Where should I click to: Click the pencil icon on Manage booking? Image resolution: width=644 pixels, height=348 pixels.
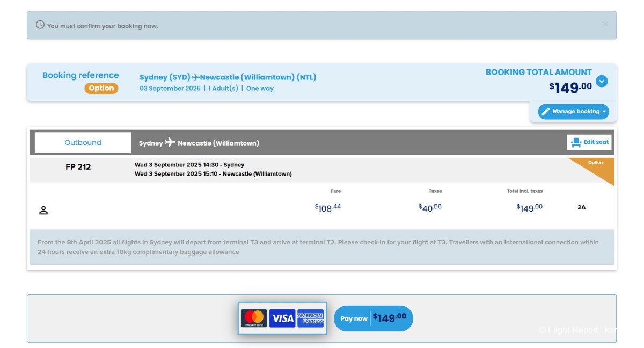(546, 112)
